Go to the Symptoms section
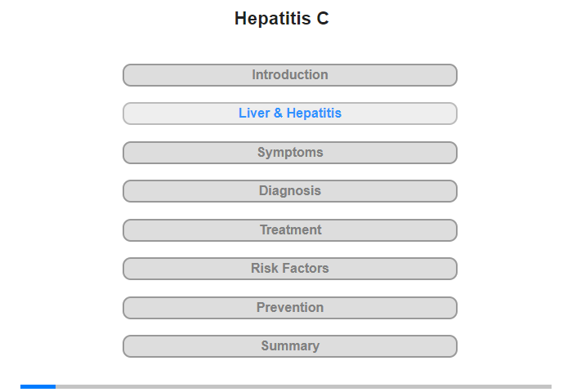Viewport: 572px width, 392px height. (289, 153)
